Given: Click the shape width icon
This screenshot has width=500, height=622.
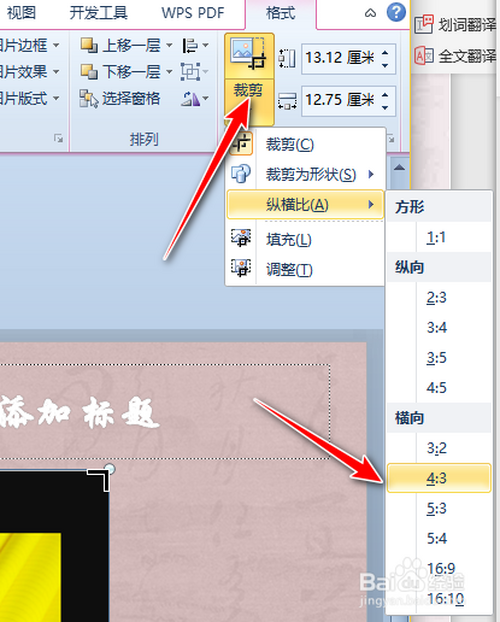Looking at the screenshot, I should [287, 101].
